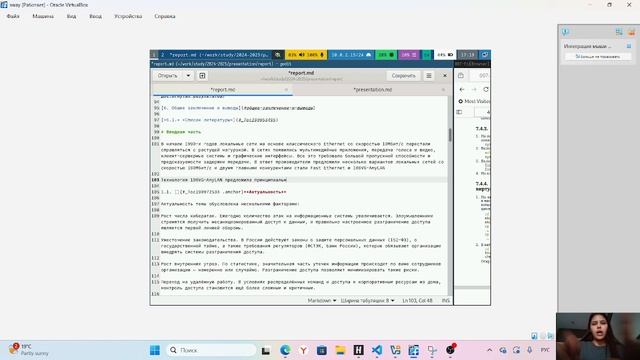Image resolution: width=640 pixels, height=360 pixels.
Task: Click the Сохранить button
Action: pos(403,76)
